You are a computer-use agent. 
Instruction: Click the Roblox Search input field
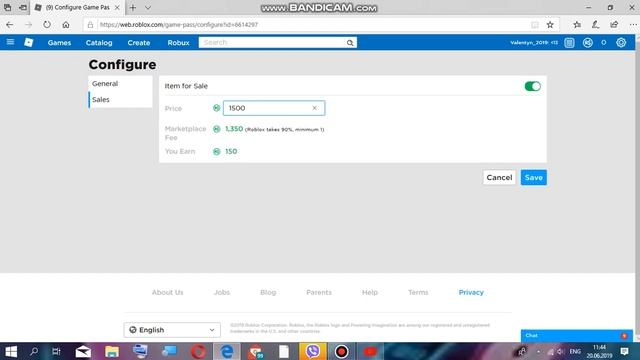[272, 42]
